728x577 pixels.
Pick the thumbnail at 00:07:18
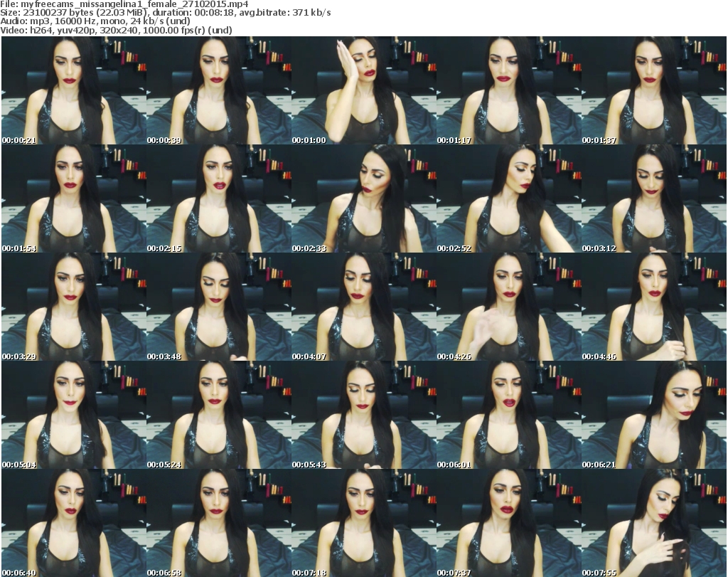click(x=364, y=523)
